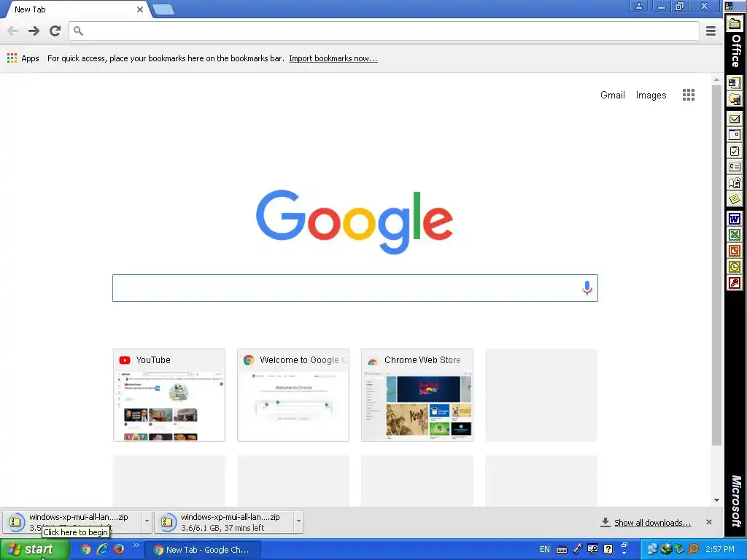Click the language bar keyboard icon
Image resolution: width=747 pixels, height=560 pixels.
point(561,550)
